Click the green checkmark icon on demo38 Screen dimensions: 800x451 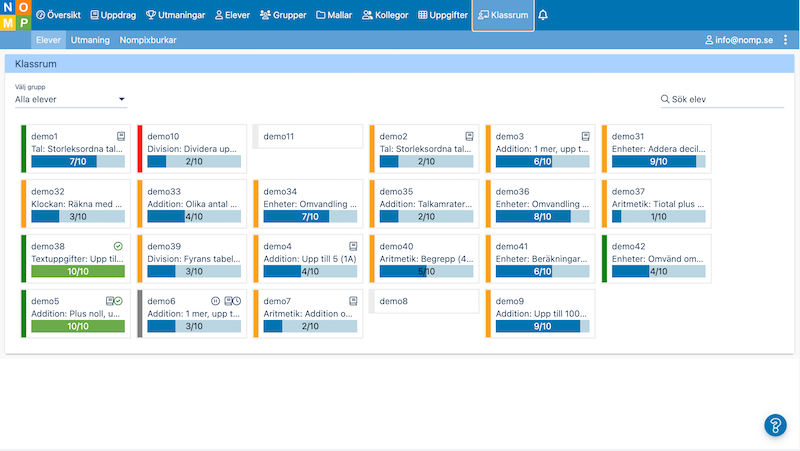pos(118,246)
